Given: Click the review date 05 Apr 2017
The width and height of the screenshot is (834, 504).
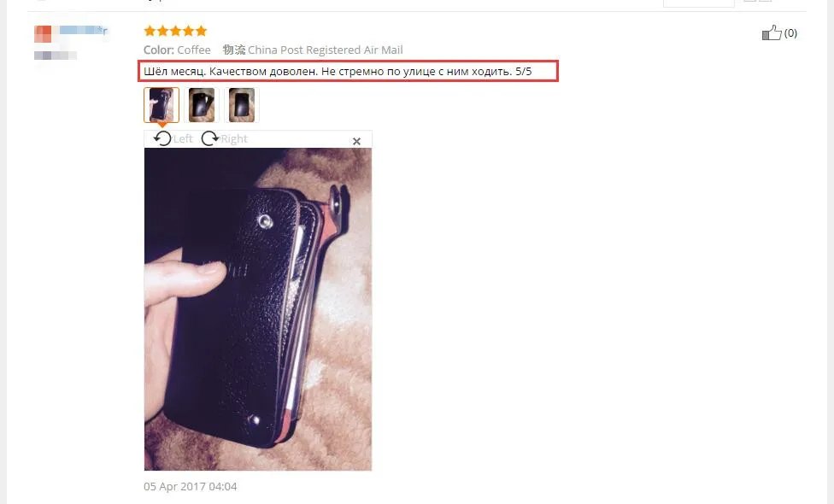Looking at the screenshot, I should [190, 486].
